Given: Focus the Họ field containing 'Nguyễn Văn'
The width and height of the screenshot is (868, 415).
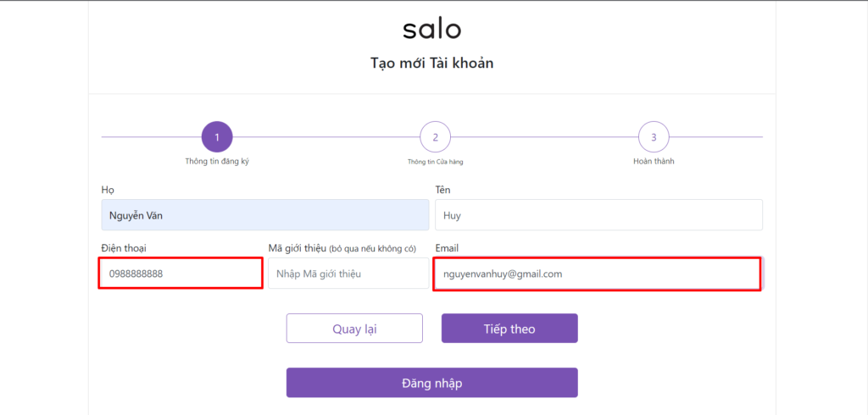Looking at the screenshot, I should point(264,215).
